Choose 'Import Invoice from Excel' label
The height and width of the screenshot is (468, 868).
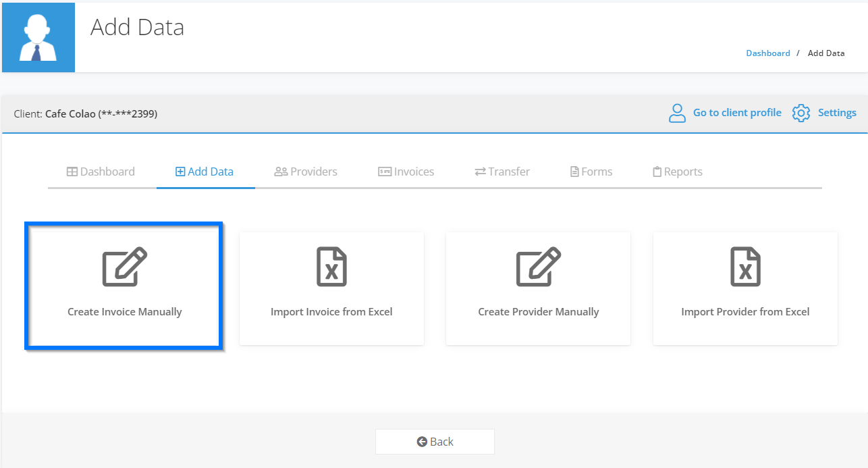pyautogui.click(x=331, y=312)
